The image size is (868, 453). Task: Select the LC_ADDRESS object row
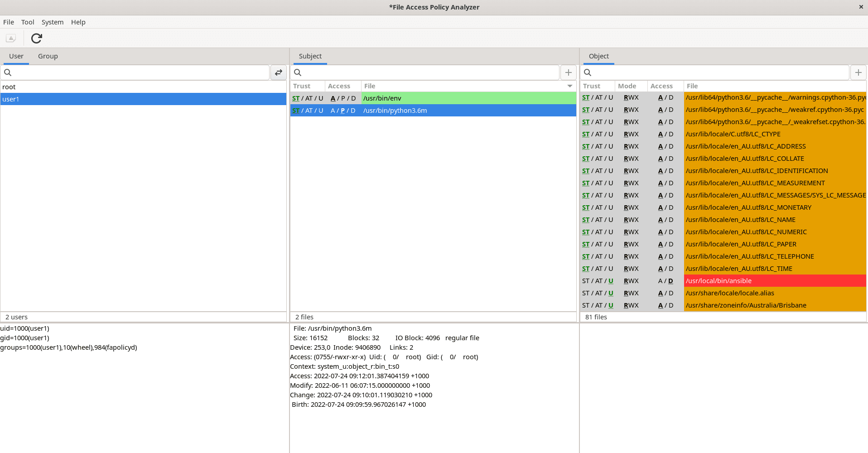tap(723, 146)
